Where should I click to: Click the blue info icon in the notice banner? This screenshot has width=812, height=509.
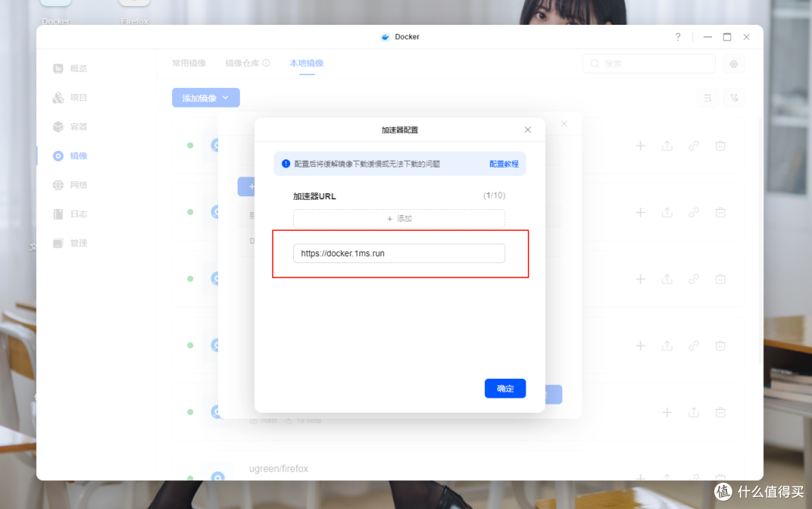(286, 164)
